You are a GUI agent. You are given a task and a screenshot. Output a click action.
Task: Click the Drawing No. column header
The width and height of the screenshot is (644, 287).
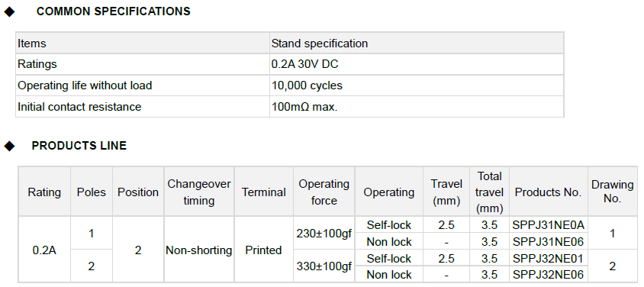pos(613,192)
